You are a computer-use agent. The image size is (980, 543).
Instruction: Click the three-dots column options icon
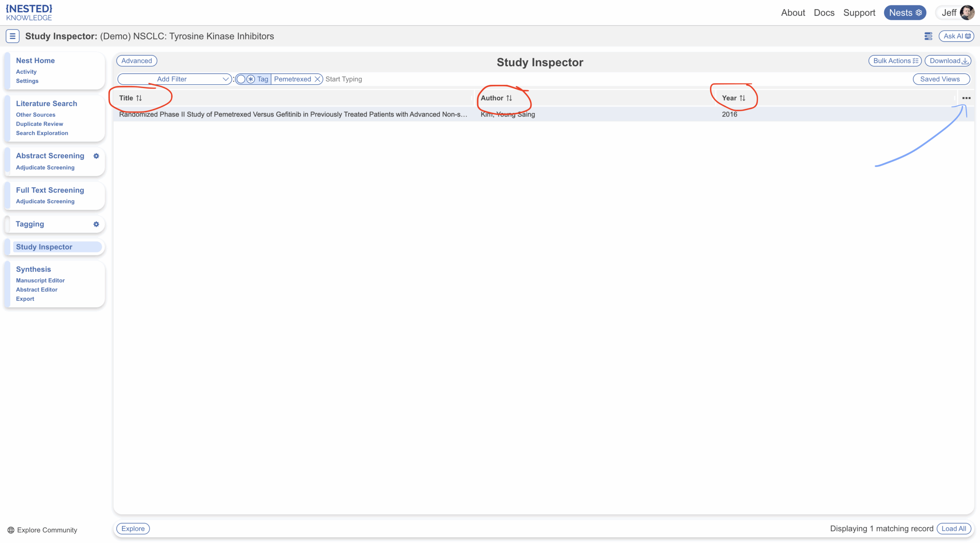(966, 98)
